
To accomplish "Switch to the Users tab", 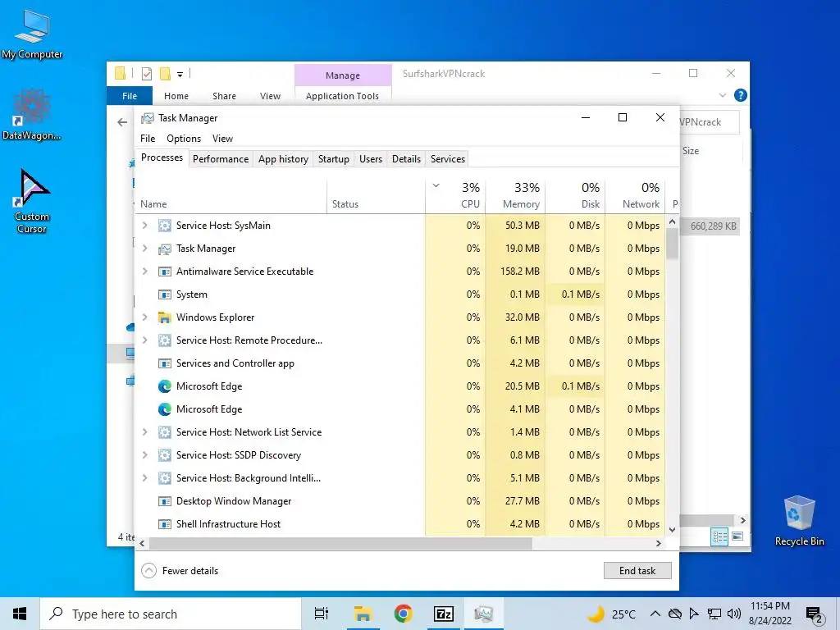I will pyautogui.click(x=371, y=159).
